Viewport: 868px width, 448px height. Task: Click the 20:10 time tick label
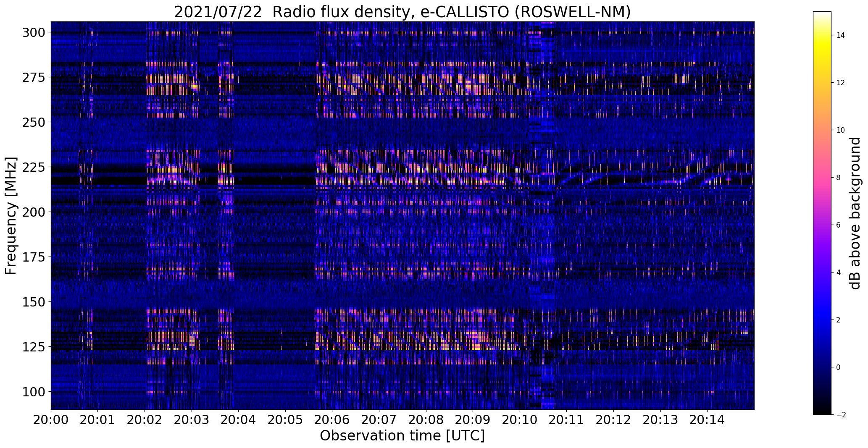click(520, 420)
